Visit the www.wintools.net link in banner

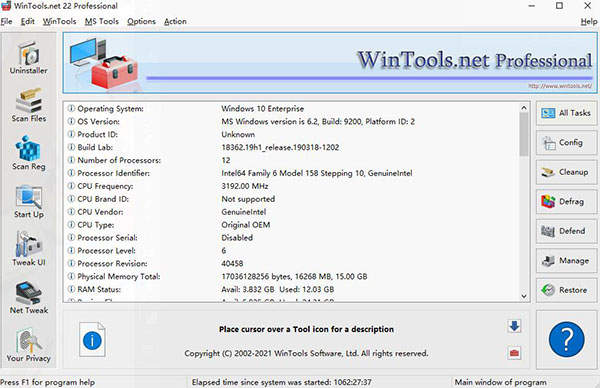[x=560, y=86]
